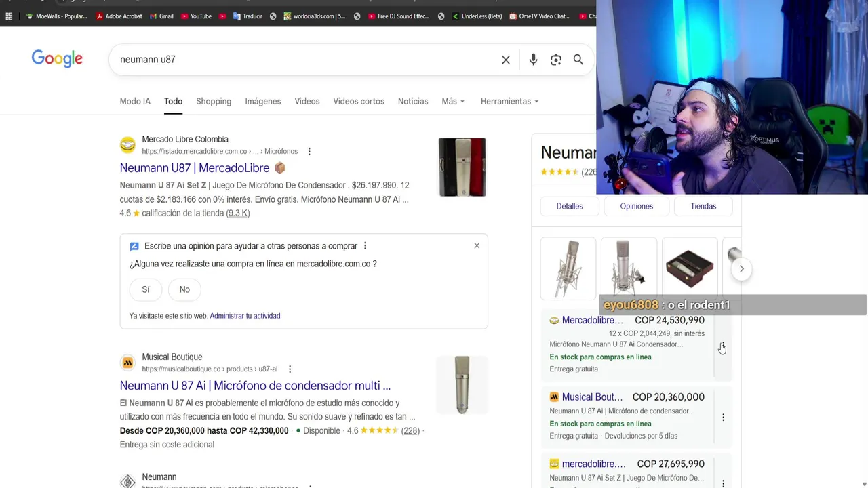Click 'Administrar tu actividad' link
The height and width of the screenshot is (488, 868).
click(245, 316)
